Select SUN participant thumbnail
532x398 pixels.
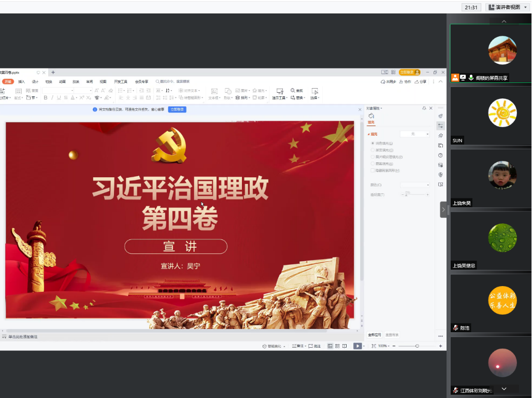tap(491, 116)
